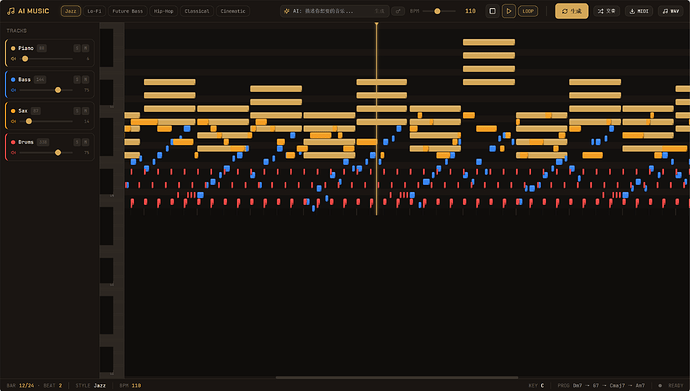Click the Sax track orange color dot
Viewport: 690px width, 391px height.
tap(13, 111)
